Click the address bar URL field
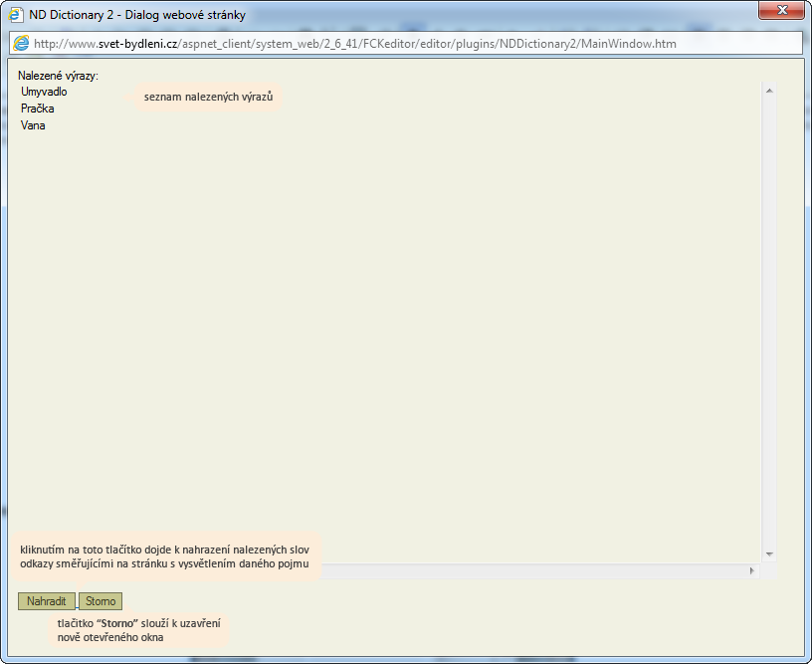This screenshot has width=812, height=664. tap(406, 44)
